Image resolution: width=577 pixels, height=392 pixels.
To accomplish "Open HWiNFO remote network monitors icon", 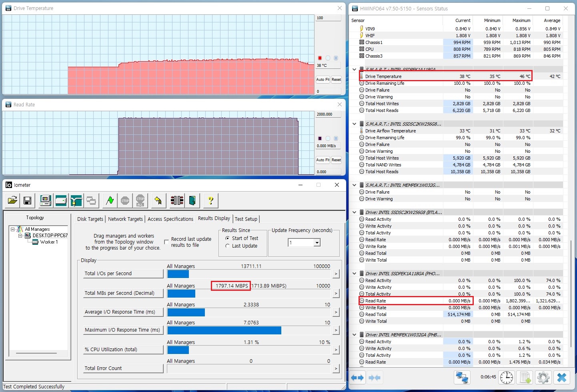I will pyautogui.click(x=462, y=378).
